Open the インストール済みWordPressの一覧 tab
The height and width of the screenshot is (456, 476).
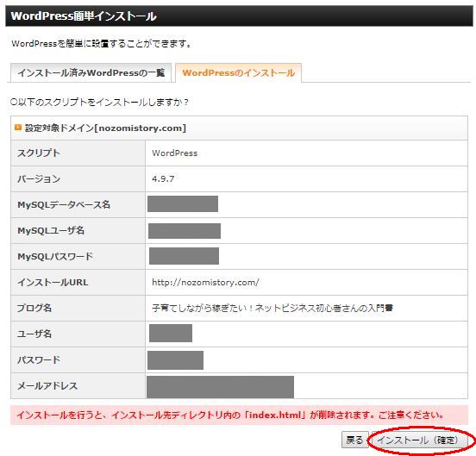tap(91, 72)
